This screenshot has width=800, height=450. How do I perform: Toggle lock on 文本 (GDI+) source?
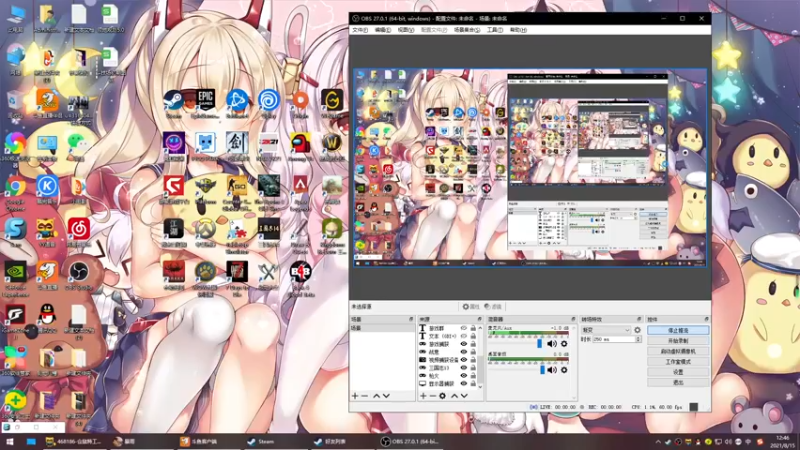click(x=473, y=336)
